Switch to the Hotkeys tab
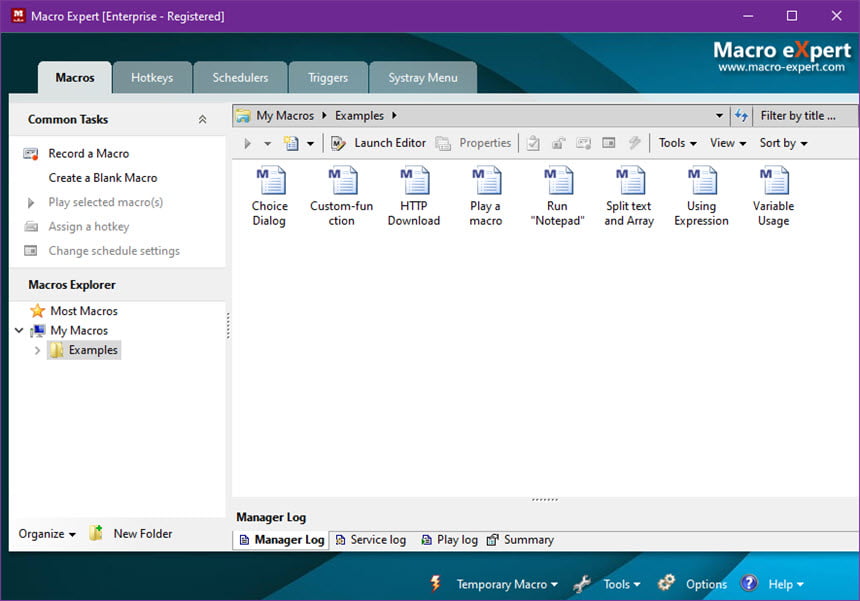The height and width of the screenshot is (601, 860). 152,78
